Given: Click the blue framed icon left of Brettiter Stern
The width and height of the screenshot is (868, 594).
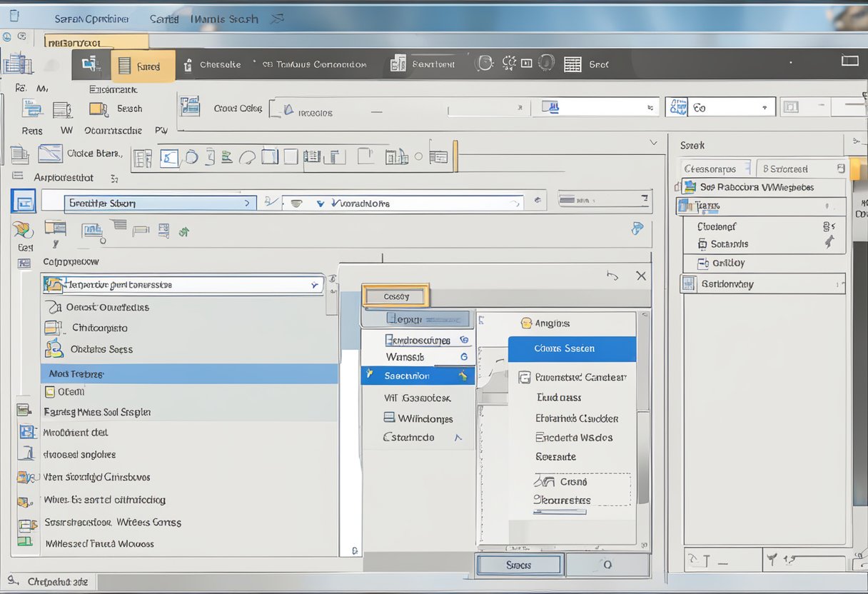Looking at the screenshot, I should click(x=23, y=202).
